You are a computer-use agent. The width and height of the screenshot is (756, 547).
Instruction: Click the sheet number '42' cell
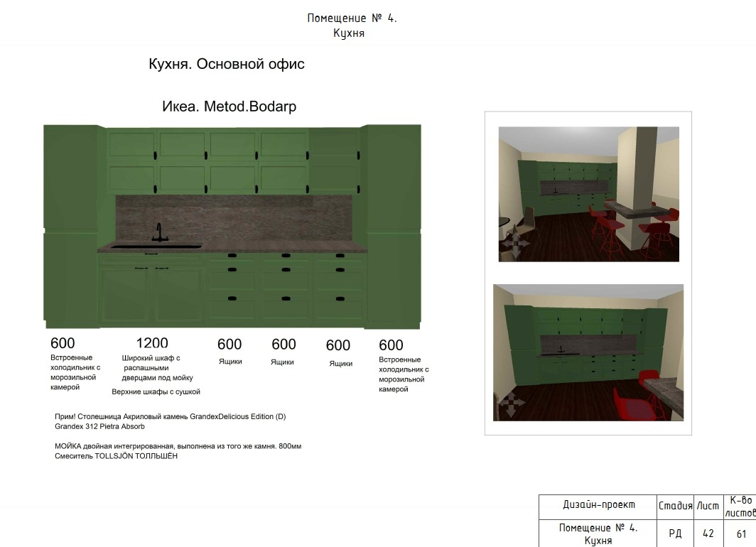[708, 534]
